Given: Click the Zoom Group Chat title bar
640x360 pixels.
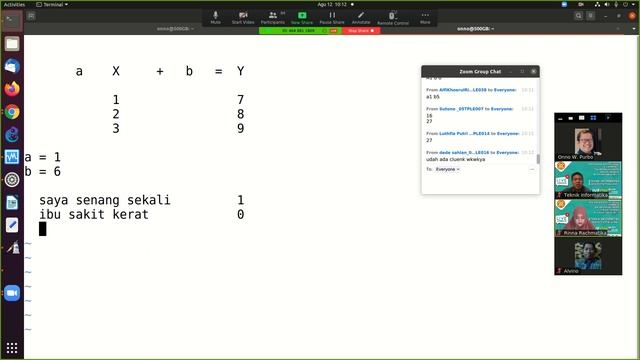Looking at the screenshot, I should pyautogui.click(x=480, y=71).
